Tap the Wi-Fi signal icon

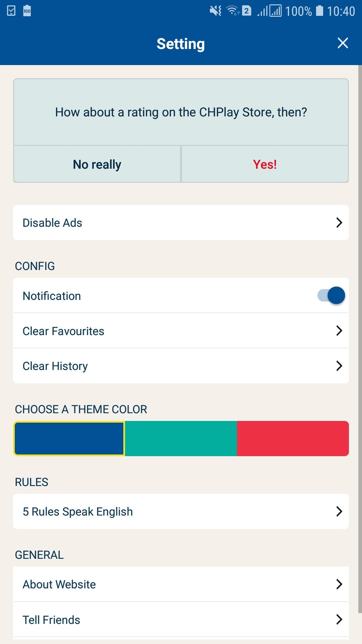point(233,11)
